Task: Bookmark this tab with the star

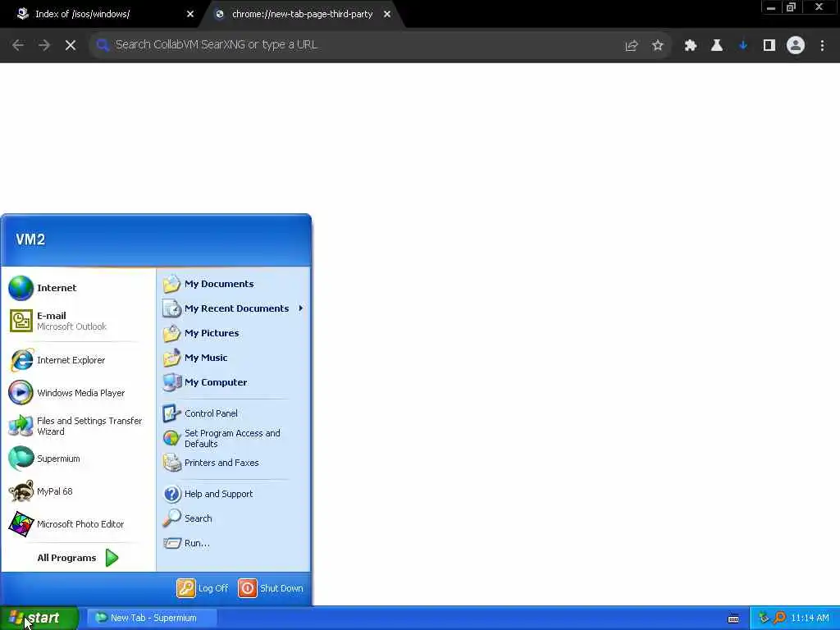Action: [658, 46]
